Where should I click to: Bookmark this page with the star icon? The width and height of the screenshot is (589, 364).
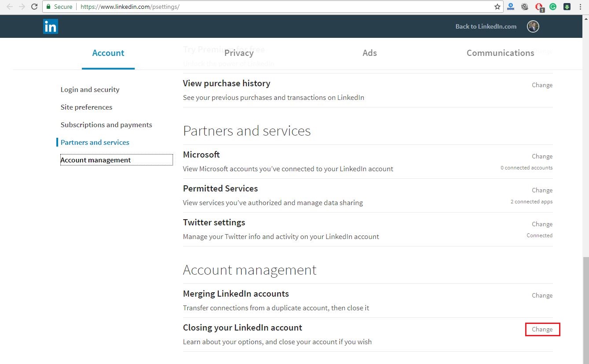(497, 7)
